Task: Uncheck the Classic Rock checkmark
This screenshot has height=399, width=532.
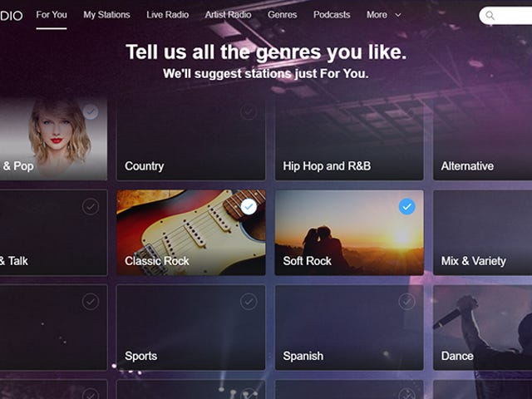Action: pyautogui.click(x=249, y=207)
